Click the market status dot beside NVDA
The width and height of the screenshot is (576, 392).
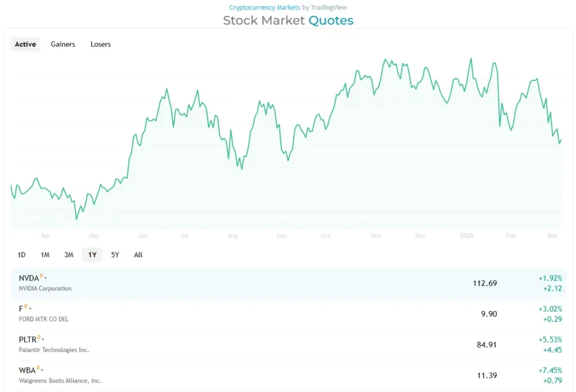[46, 278]
